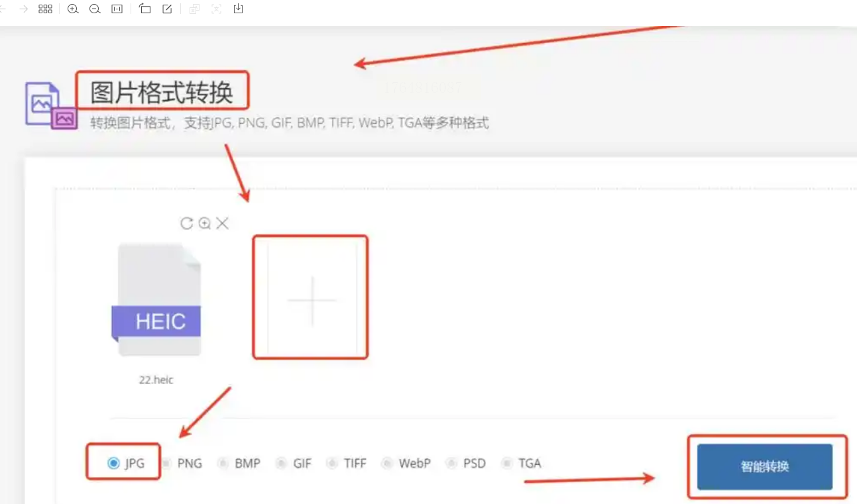Go to the next image arrow
The height and width of the screenshot is (504, 857).
click(23, 9)
